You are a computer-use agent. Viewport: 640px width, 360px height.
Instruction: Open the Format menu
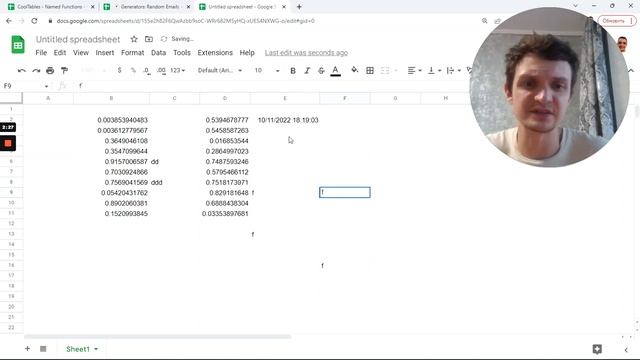133,53
